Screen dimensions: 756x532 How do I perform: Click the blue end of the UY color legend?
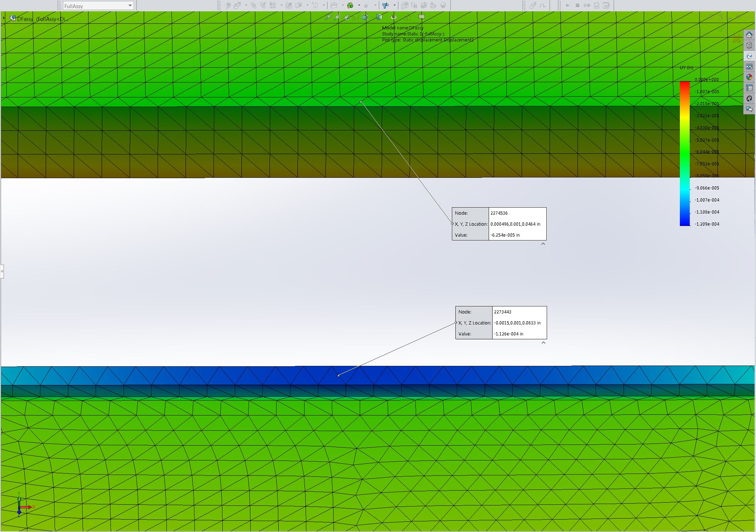[685, 222]
